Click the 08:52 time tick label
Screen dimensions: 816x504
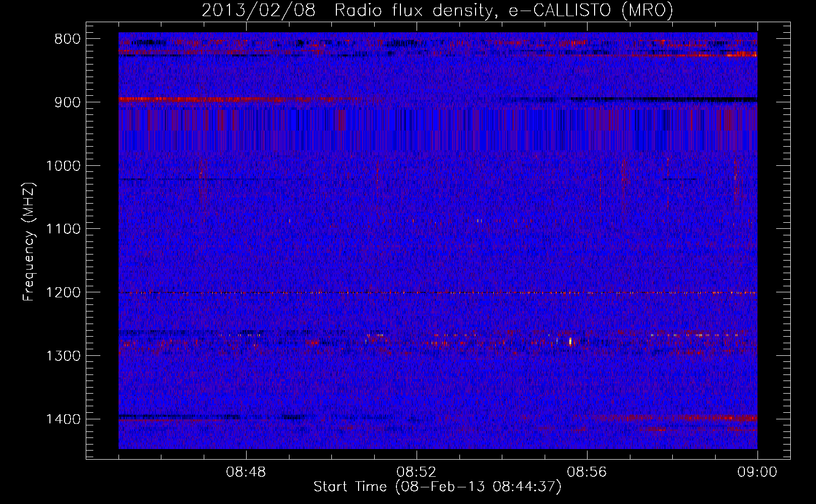click(417, 472)
